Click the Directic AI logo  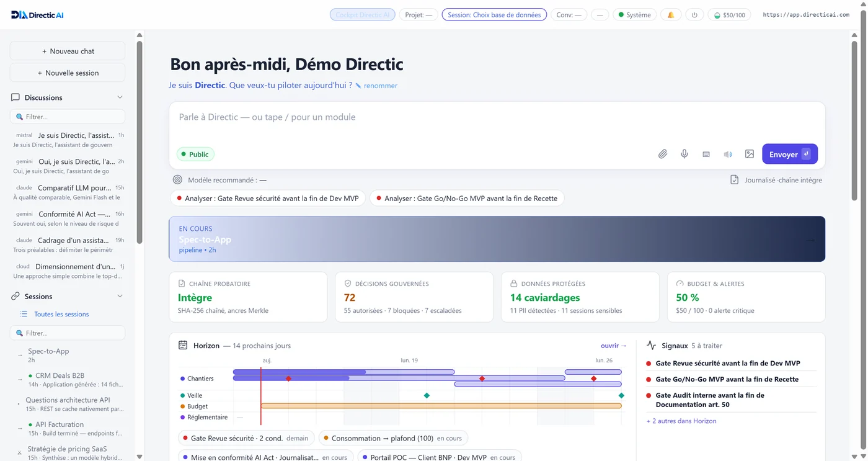pyautogui.click(x=37, y=15)
